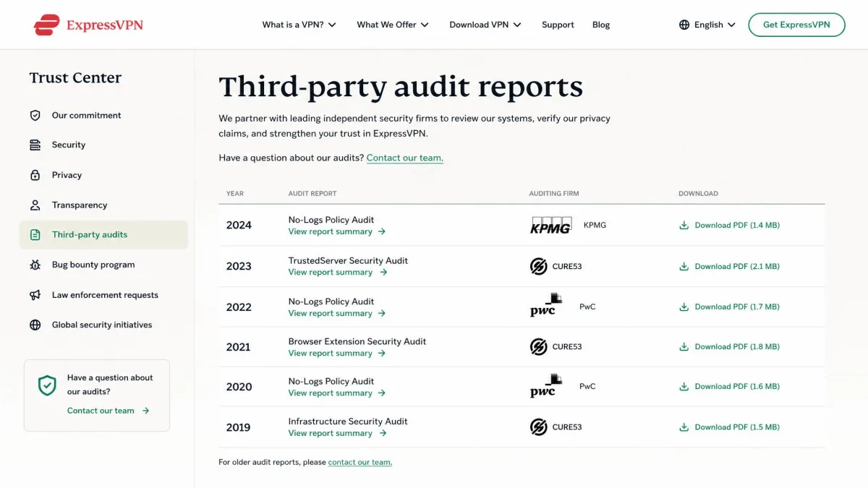Click the globe icon beside Global security initiatives
The image size is (868, 488).
[x=35, y=325]
